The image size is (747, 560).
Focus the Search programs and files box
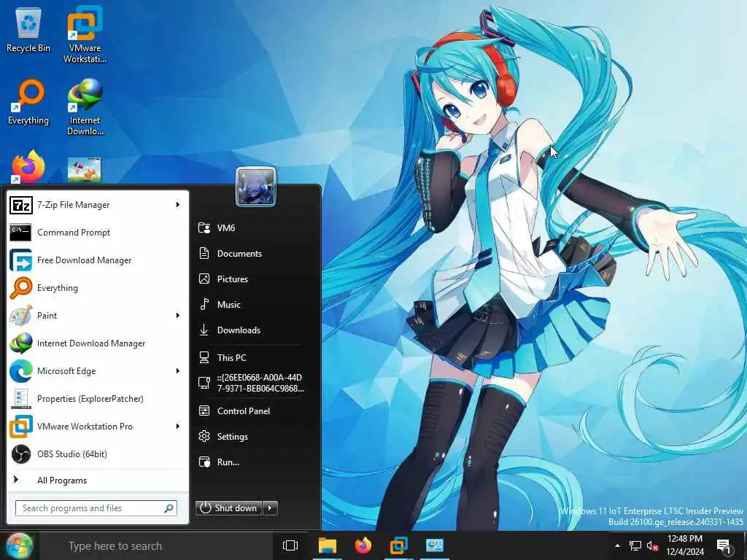pyautogui.click(x=96, y=508)
